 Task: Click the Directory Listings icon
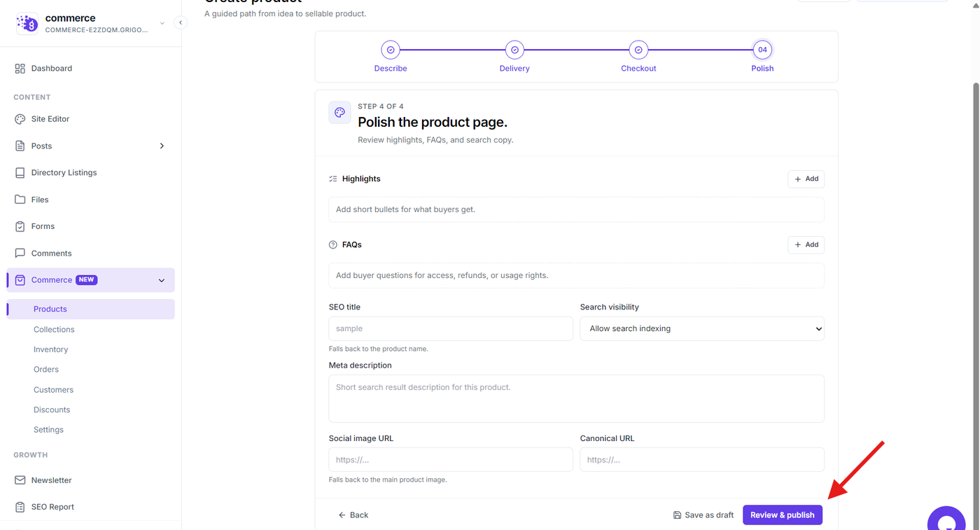tap(20, 173)
